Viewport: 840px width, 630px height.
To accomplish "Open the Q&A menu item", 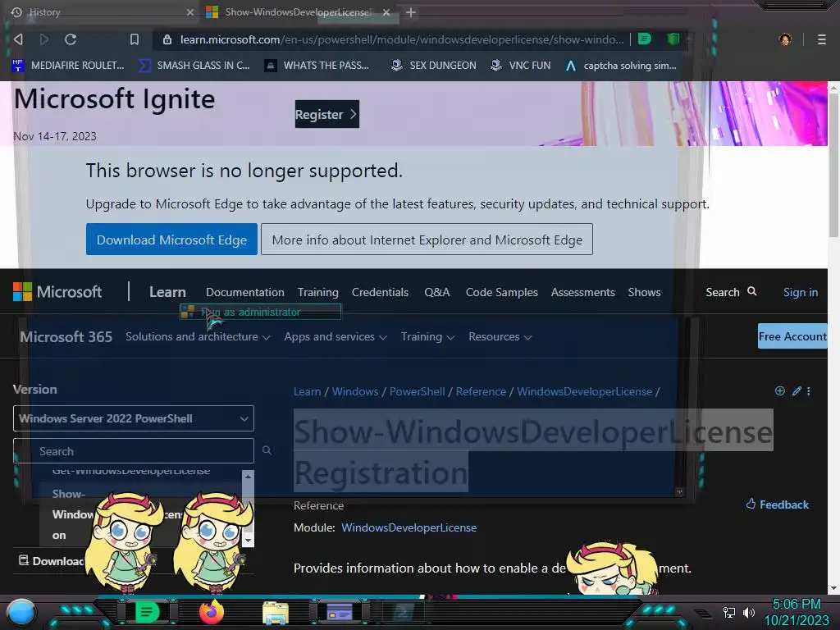I will click(x=437, y=293).
